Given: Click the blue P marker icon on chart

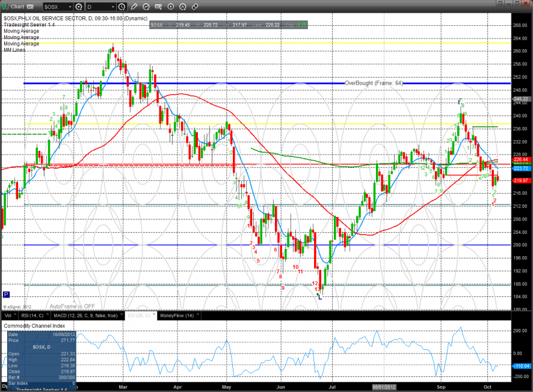Looking at the screenshot, I should click(6, 295).
